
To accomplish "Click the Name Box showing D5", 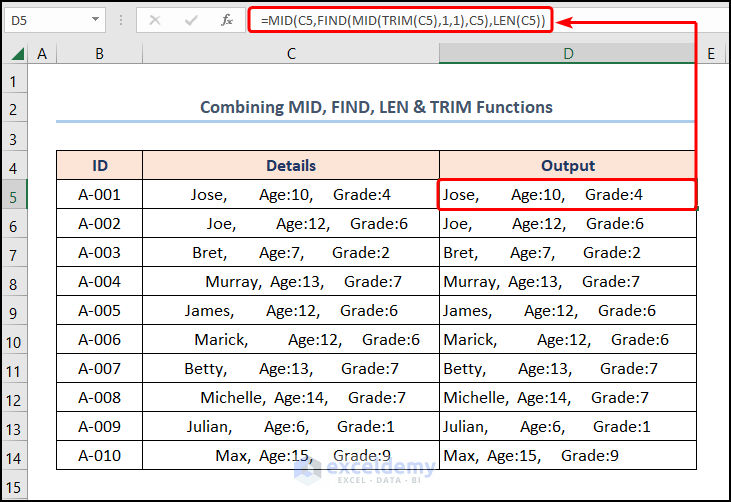I will point(48,21).
